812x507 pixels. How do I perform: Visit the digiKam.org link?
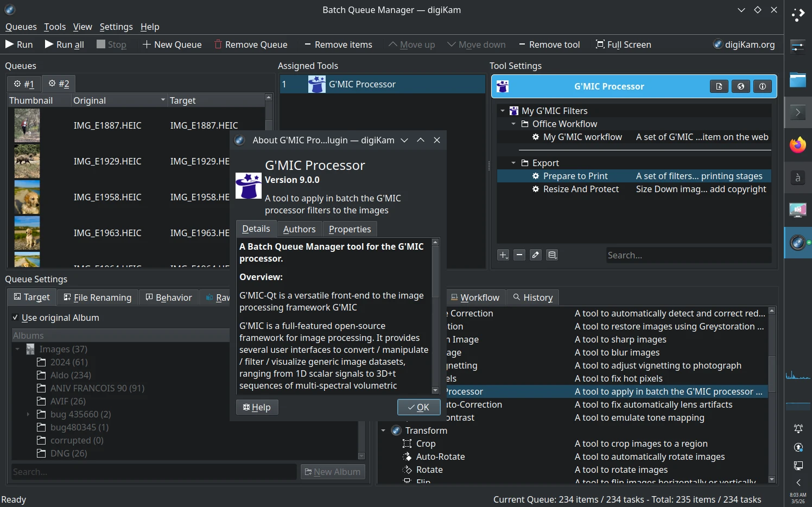[744, 45]
